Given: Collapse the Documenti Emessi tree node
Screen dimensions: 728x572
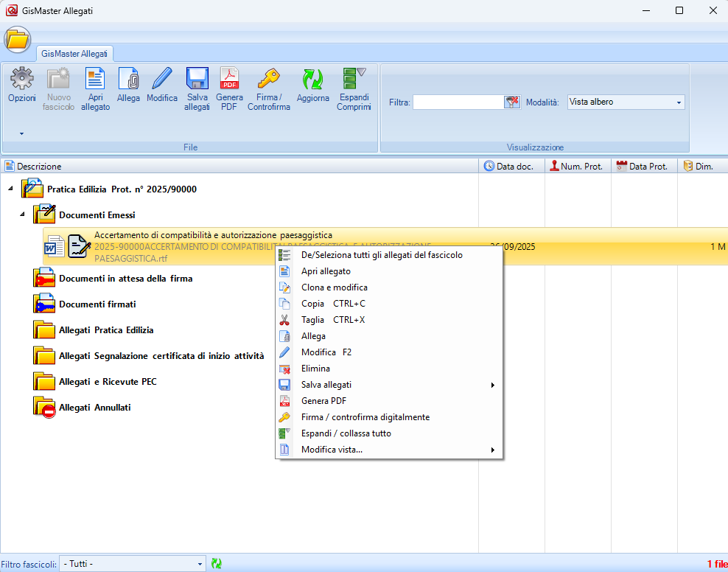Looking at the screenshot, I should pyautogui.click(x=23, y=214).
